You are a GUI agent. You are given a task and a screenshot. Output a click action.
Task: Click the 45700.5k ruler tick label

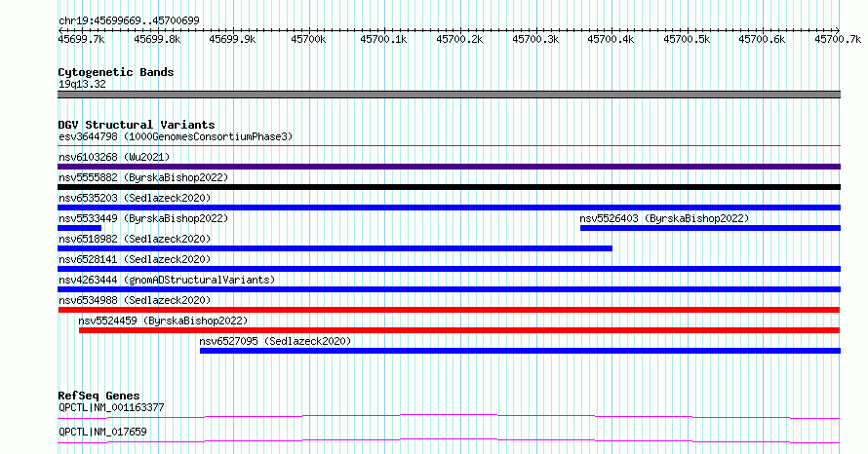coord(687,39)
